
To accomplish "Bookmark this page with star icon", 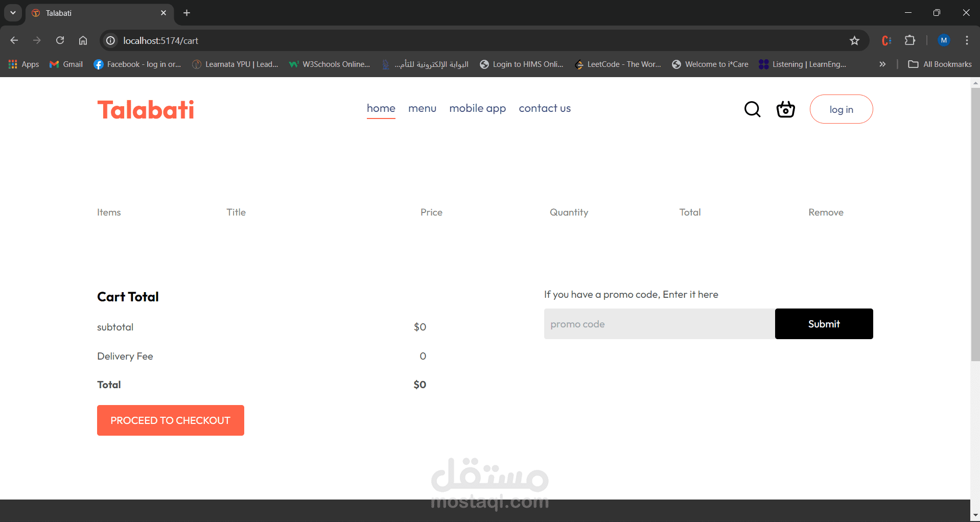I will coord(854,40).
